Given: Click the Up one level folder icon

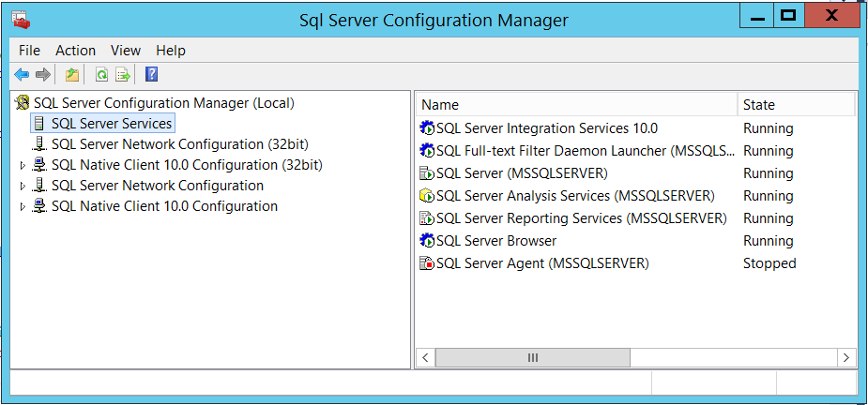Looking at the screenshot, I should 72,74.
